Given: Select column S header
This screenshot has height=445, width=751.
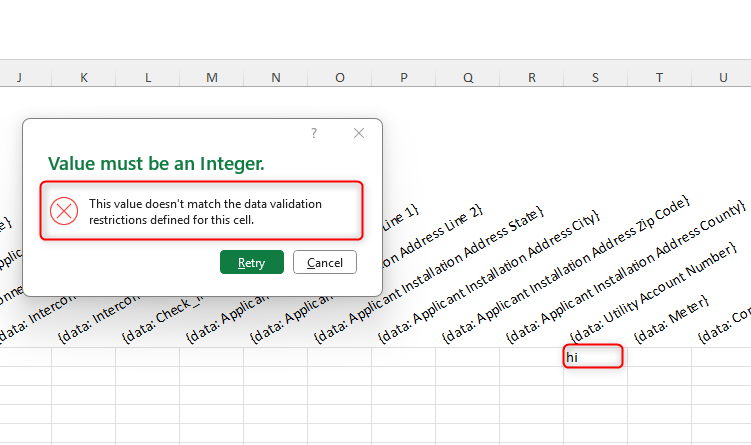Looking at the screenshot, I should tap(595, 77).
